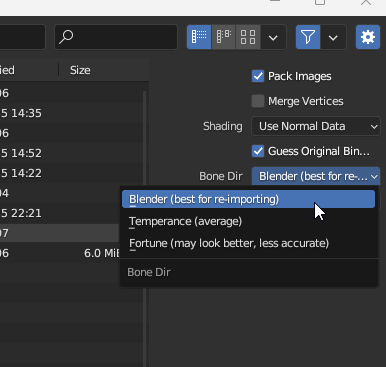Click inside the file search field
Viewport: 386px width, 367px height.
point(116,37)
